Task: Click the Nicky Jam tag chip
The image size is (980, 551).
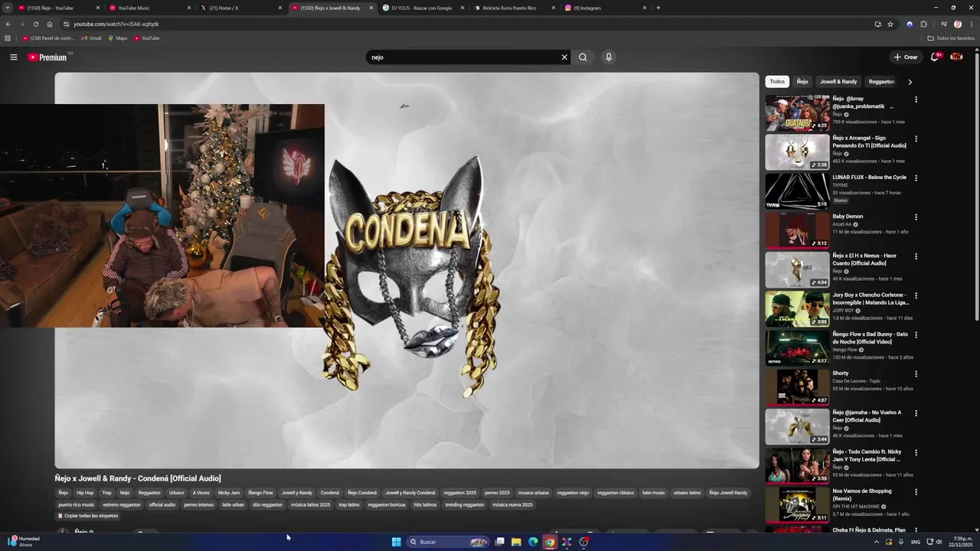Action: (x=228, y=493)
